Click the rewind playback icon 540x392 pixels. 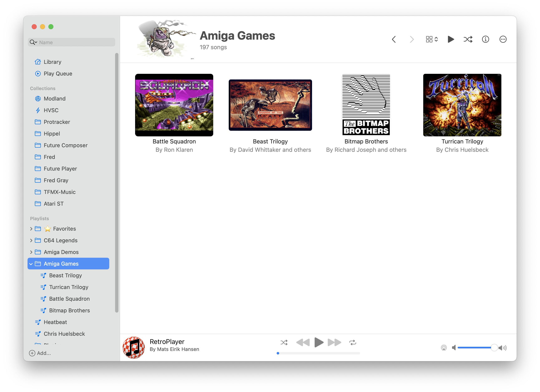pyautogui.click(x=303, y=342)
